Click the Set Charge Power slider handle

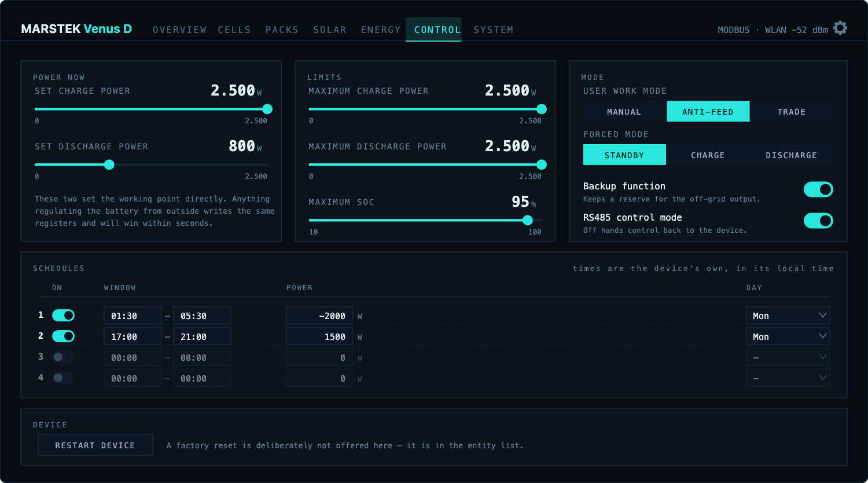click(267, 109)
